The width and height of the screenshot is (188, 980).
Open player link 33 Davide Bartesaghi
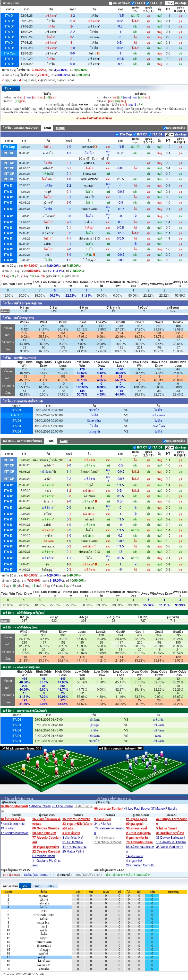coord(171,837)
